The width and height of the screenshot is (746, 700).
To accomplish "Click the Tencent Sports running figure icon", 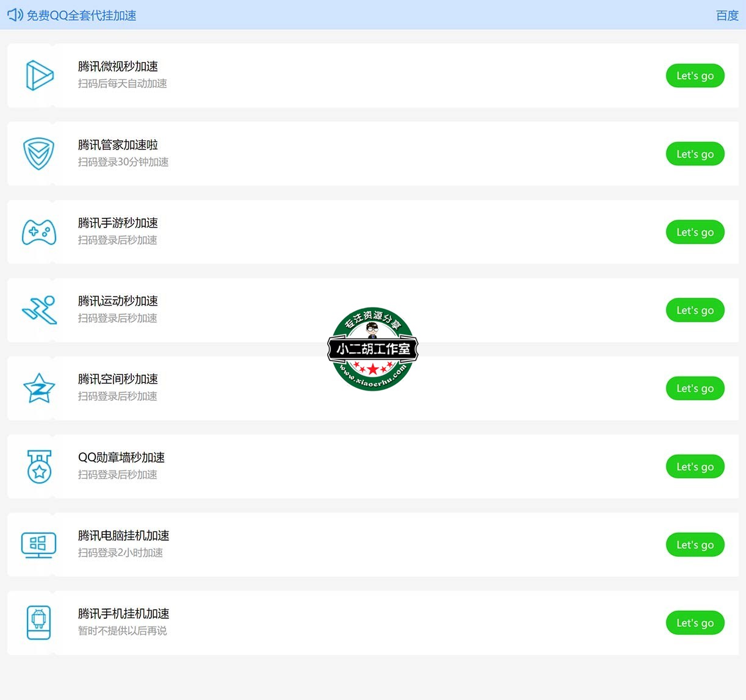I will [x=40, y=310].
